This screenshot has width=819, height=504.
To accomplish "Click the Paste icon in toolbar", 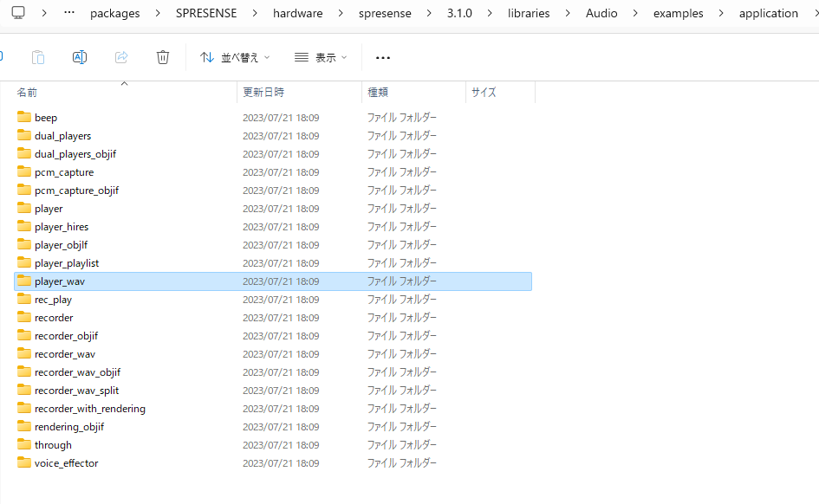I will click(38, 57).
